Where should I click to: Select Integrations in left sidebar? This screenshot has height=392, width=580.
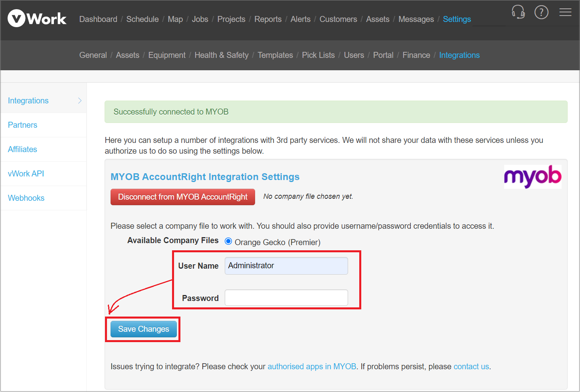44,101
